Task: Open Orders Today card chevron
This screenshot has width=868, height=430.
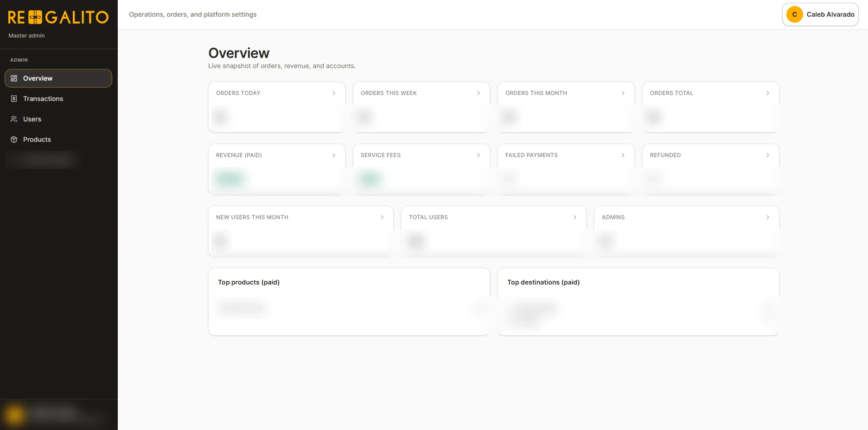Action: pos(334,93)
